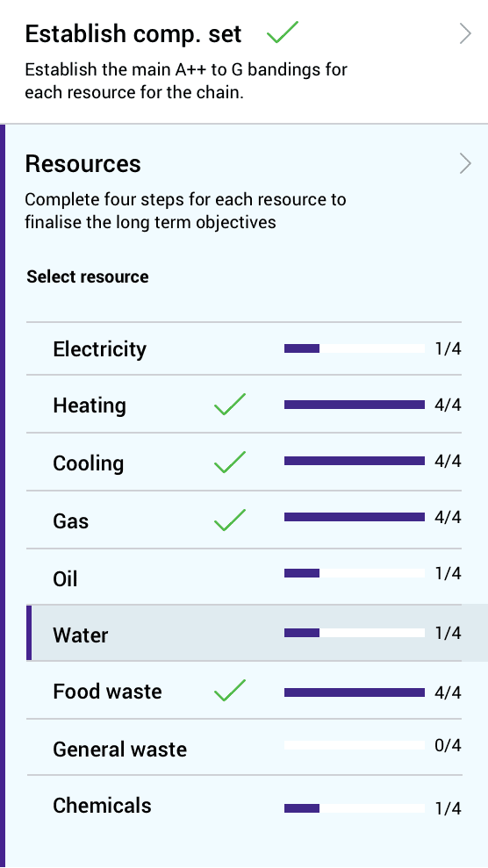Select the Electricity resource
Screen dimensions: 488x868
(x=244, y=348)
